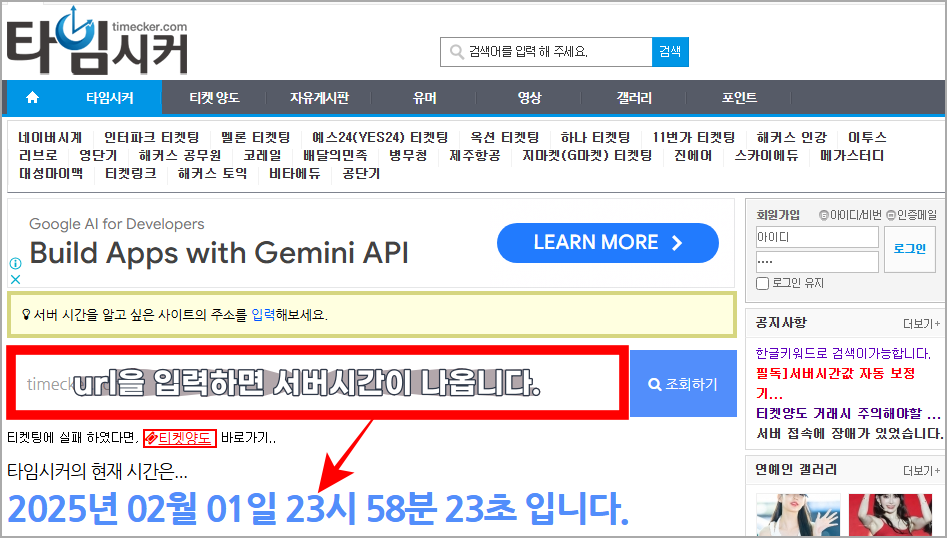This screenshot has height=538, width=947.
Task: Click the 입력 link in yellow notice
Action: (263, 315)
